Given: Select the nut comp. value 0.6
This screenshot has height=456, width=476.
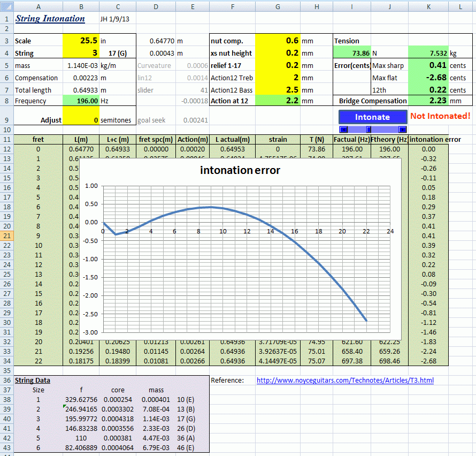Looking at the screenshot, I should [x=278, y=40].
